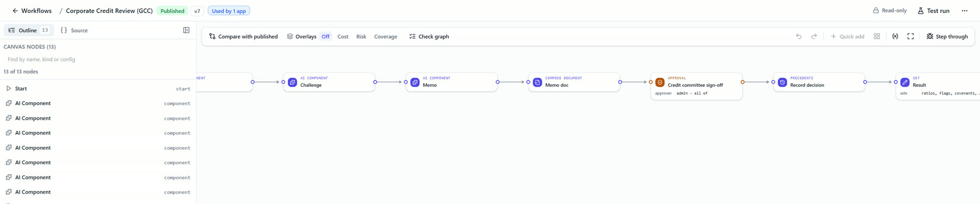This screenshot has width=980, height=204.
Task: Click the Memo doc compose document icon
Action: tap(537, 82)
